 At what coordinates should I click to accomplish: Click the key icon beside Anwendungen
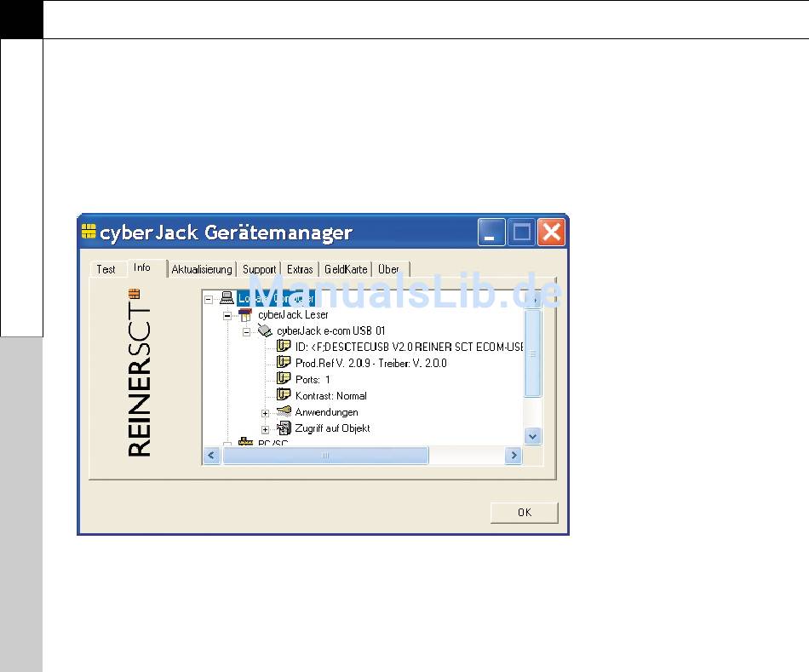coord(284,411)
